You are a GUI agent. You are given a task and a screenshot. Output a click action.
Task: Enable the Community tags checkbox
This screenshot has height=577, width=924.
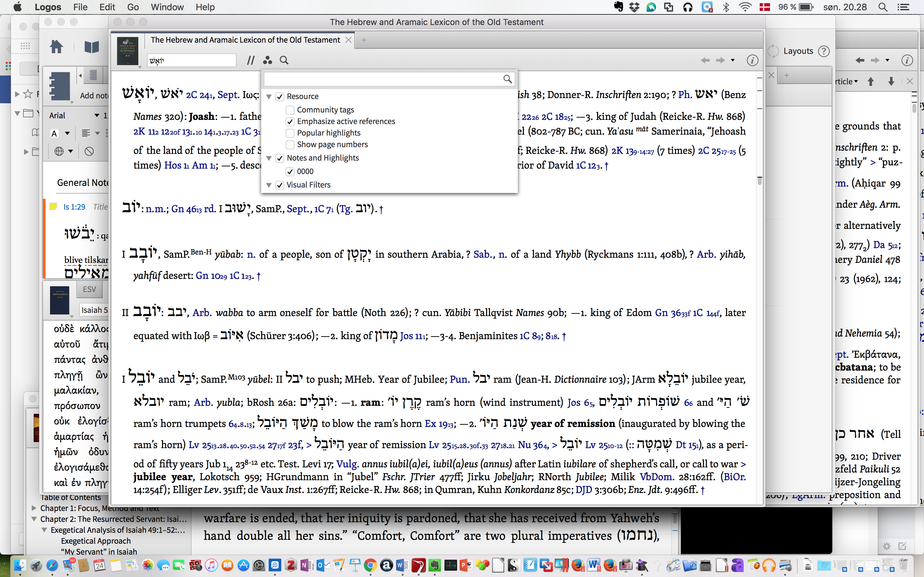[290, 110]
